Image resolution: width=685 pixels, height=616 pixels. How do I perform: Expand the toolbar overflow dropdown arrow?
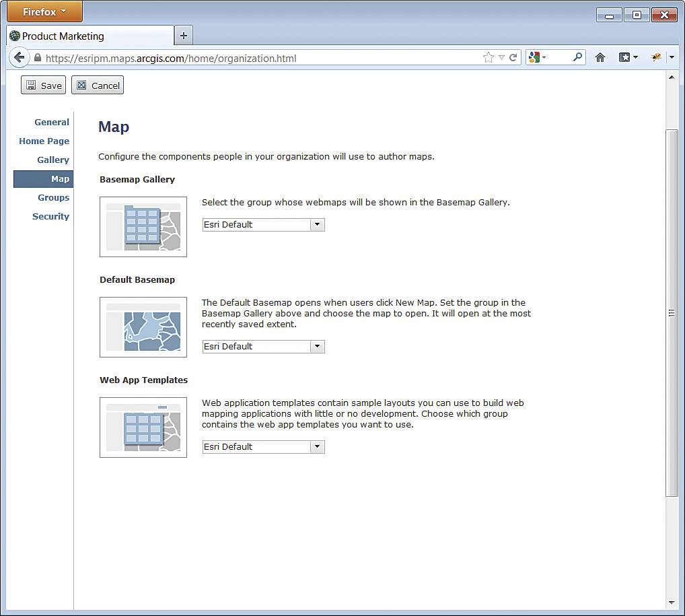[672, 57]
